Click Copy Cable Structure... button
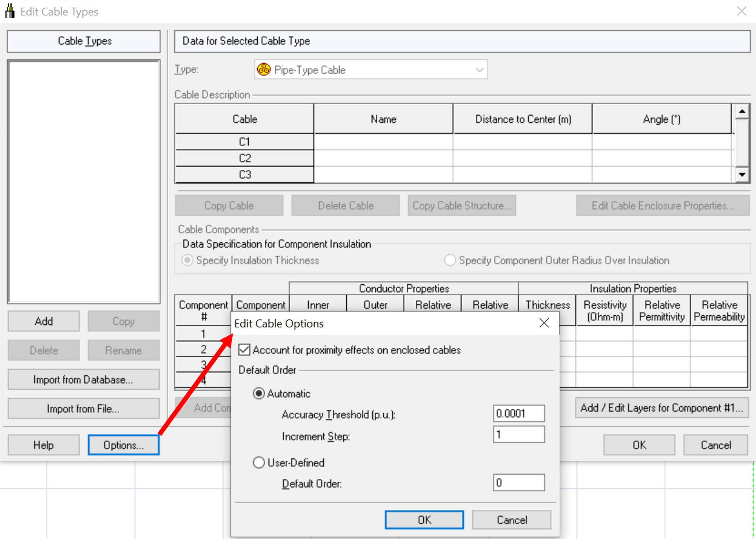 tap(462, 205)
